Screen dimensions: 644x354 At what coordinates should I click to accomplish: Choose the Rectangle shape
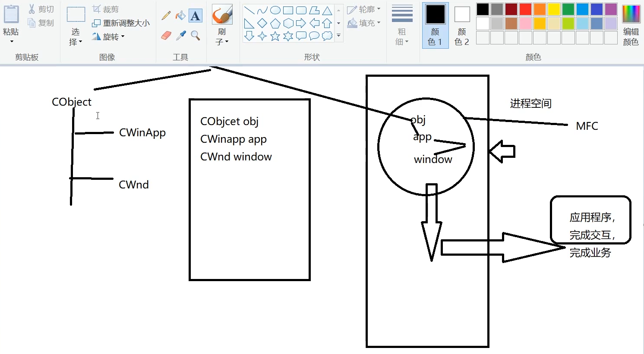[x=288, y=10]
